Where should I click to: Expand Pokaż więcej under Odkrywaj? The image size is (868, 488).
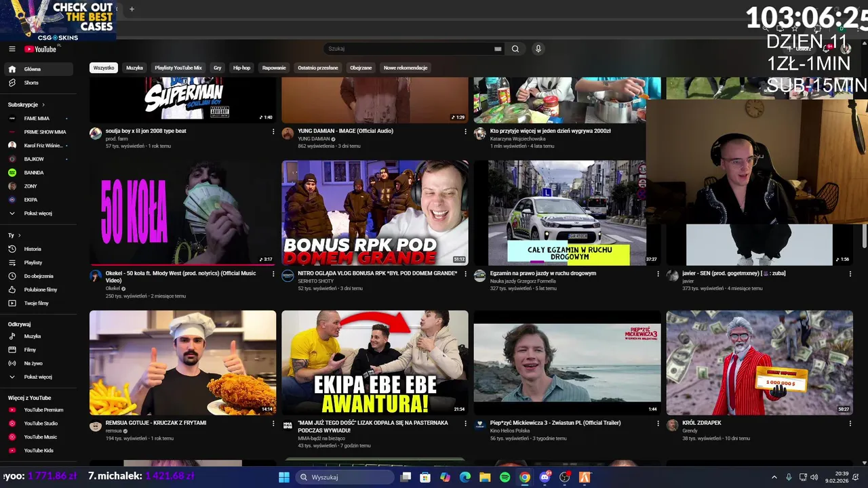click(39, 377)
